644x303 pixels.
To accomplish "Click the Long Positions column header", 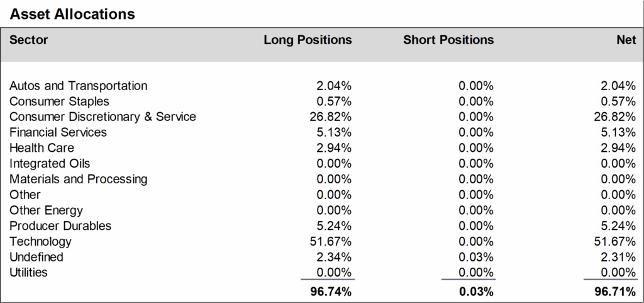I will point(308,40).
